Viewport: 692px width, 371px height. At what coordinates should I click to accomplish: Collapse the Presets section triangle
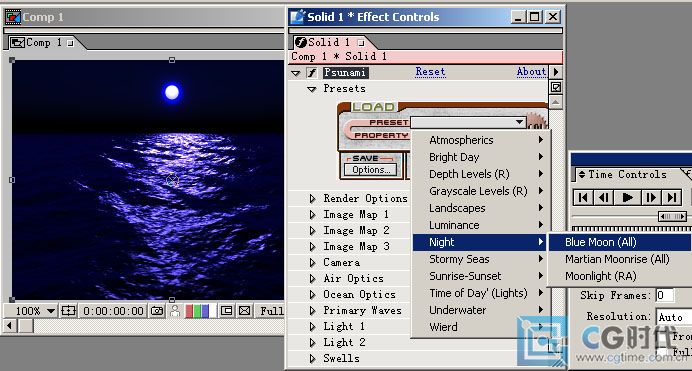[x=312, y=89]
